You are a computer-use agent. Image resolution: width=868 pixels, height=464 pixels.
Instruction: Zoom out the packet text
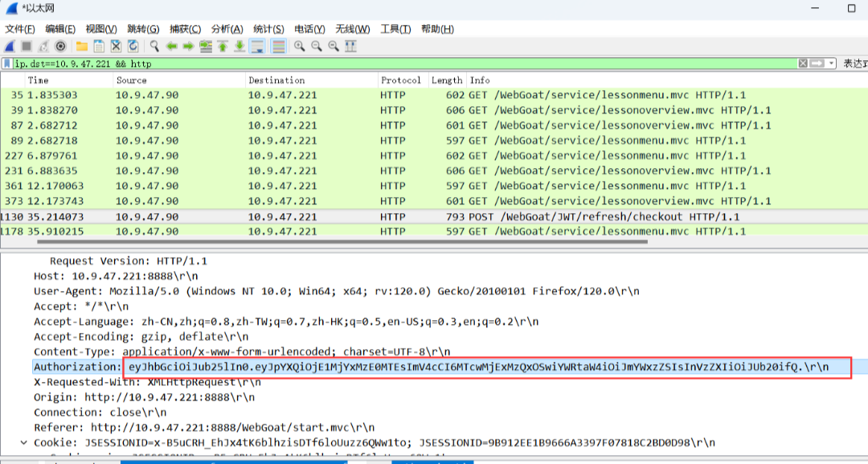tap(317, 47)
